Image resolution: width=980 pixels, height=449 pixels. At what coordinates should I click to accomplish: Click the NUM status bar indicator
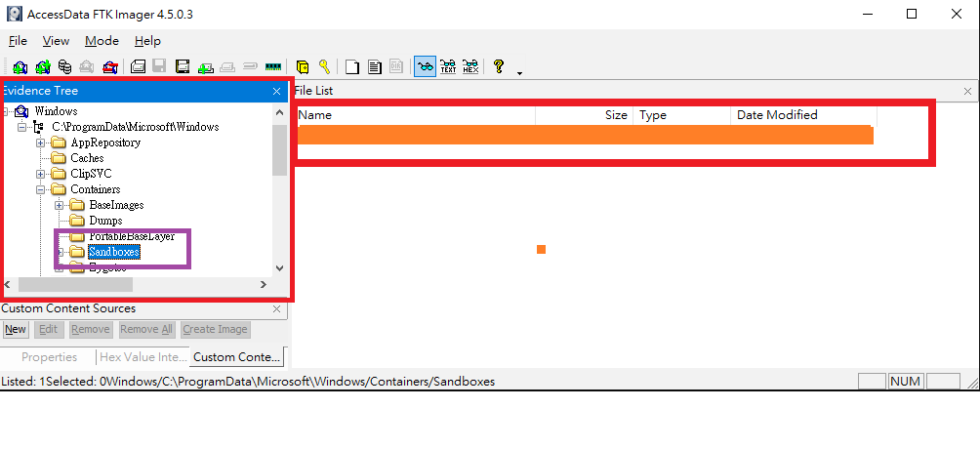pyautogui.click(x=905, y=381)
